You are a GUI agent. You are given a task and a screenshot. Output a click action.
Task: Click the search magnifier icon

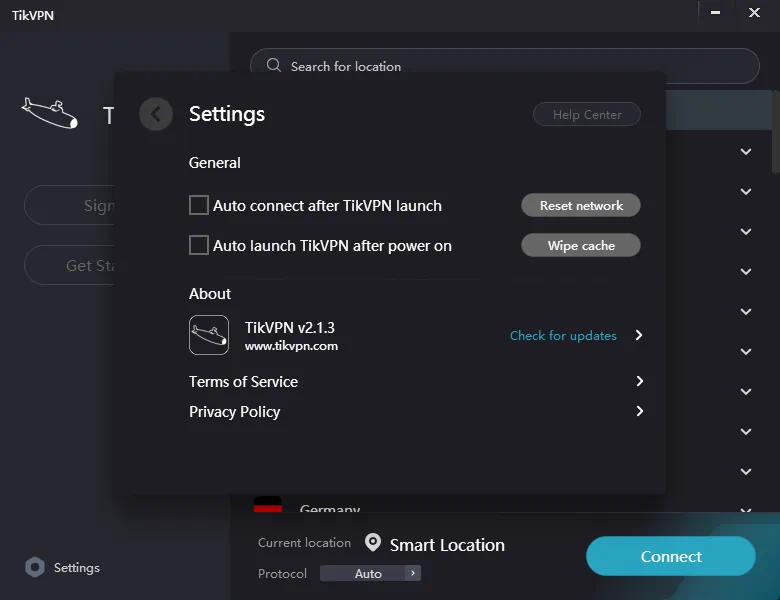point(274,65)
